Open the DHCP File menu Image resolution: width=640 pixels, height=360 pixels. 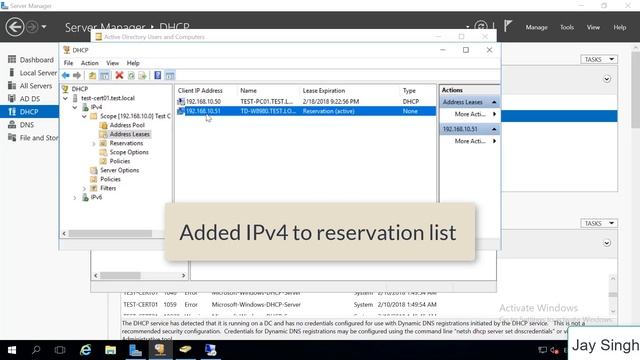tap(68, 63)
